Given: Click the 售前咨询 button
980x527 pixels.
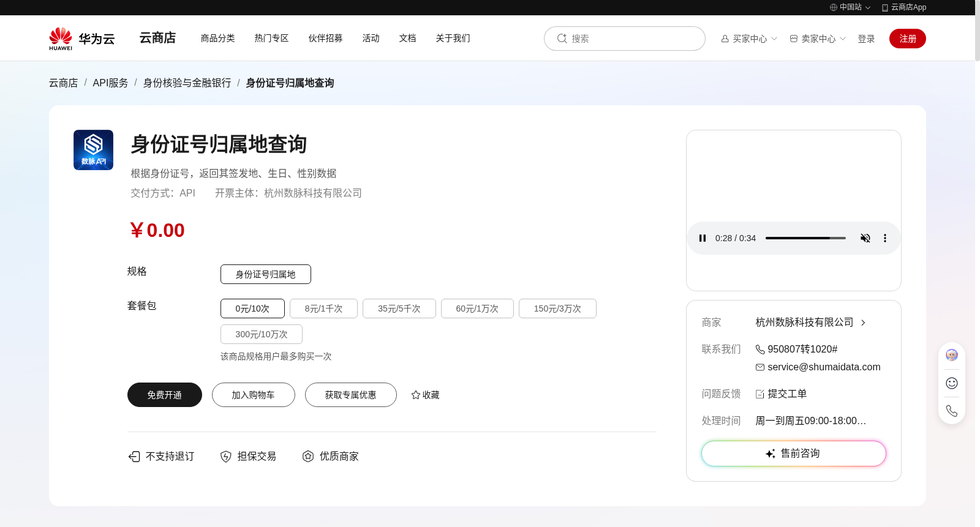Looking at the screenshot, I should pos(794,454).
